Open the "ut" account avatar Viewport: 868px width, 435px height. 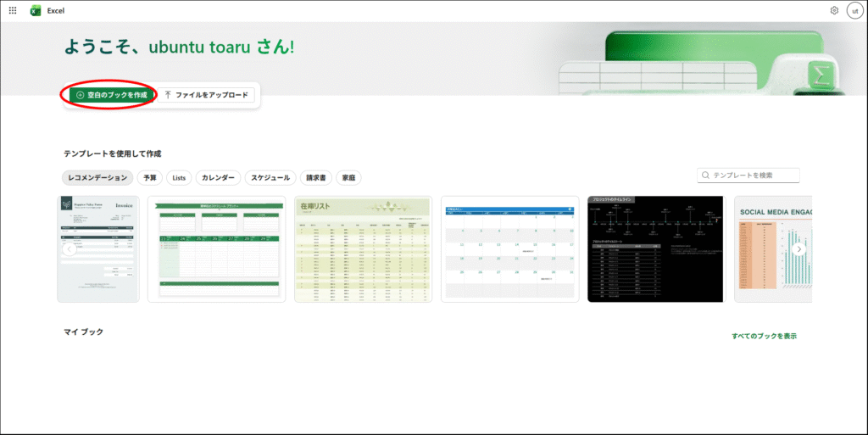click(x=854, y=11)
